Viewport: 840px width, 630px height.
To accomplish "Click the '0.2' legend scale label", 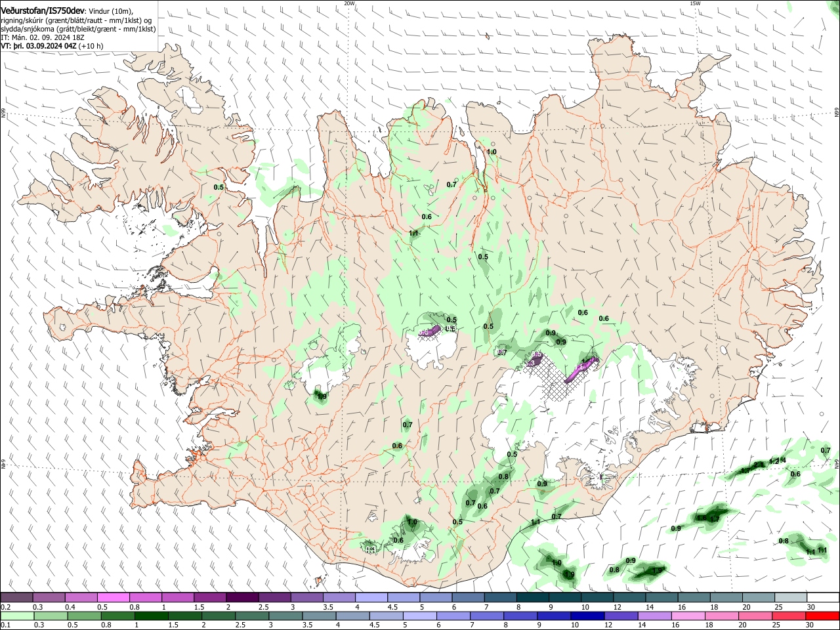I will pos(5,607).
